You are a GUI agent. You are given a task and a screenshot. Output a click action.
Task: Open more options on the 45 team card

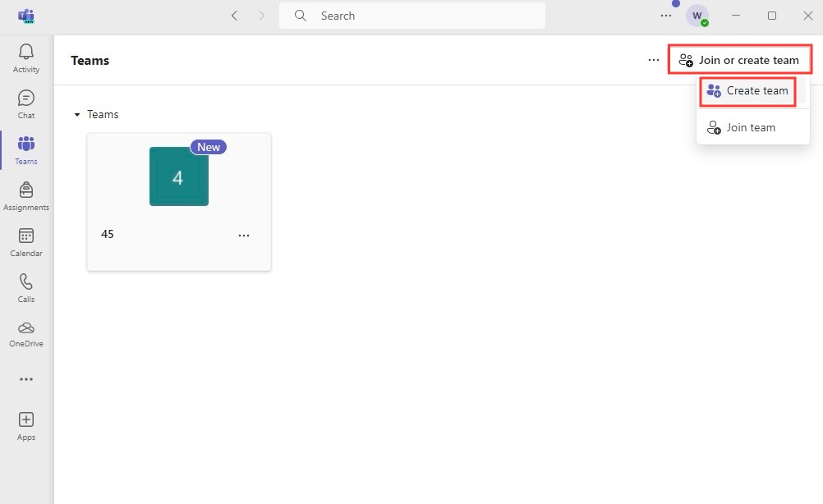244,236
